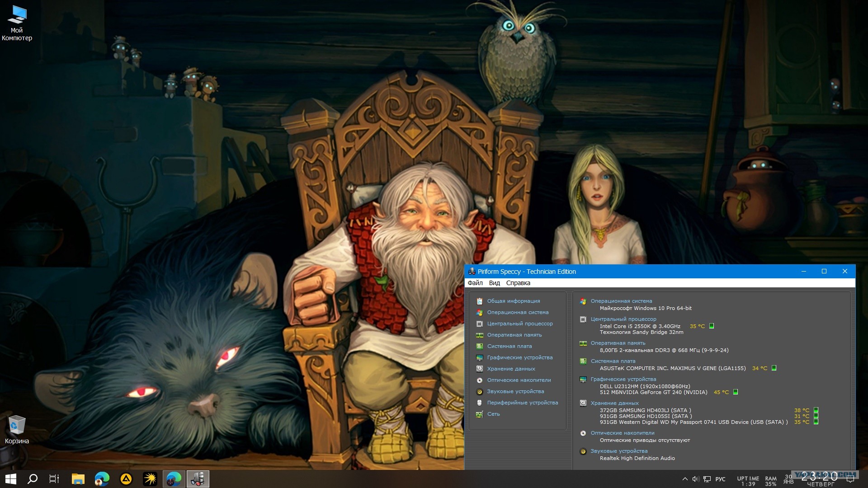Select the Корзина recycle bin icon

17,430
